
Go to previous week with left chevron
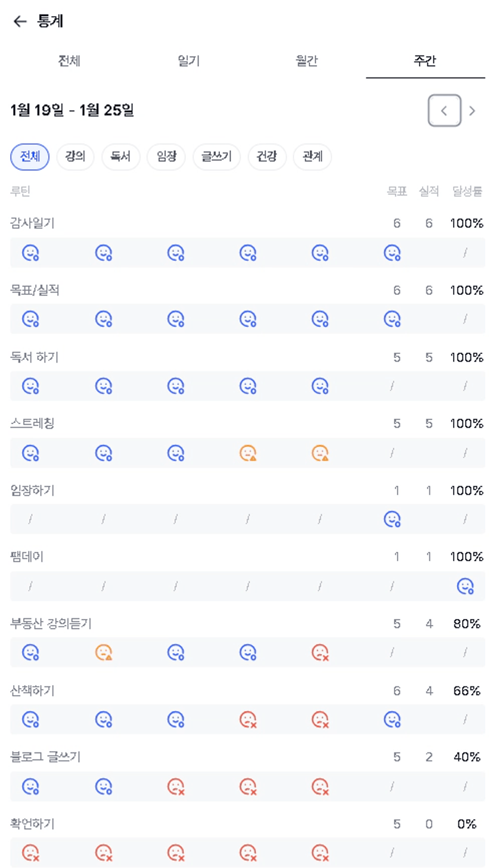tap(444, 111)
